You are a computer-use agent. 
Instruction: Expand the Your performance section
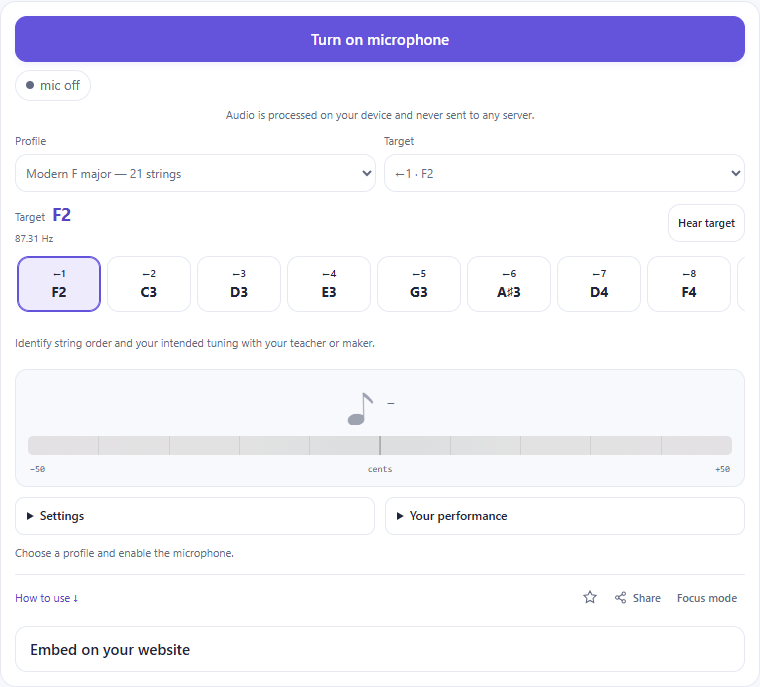click(x=565, y=516)
